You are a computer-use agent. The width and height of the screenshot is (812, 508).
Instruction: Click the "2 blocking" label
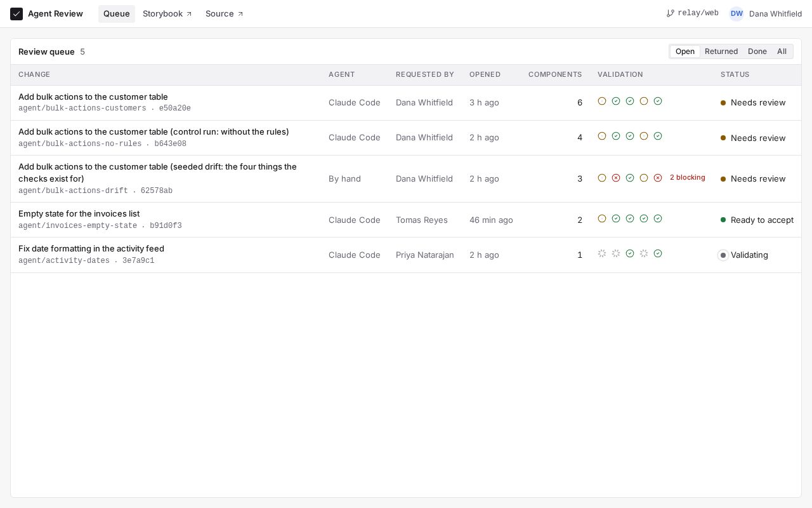[x=688, y=178]
